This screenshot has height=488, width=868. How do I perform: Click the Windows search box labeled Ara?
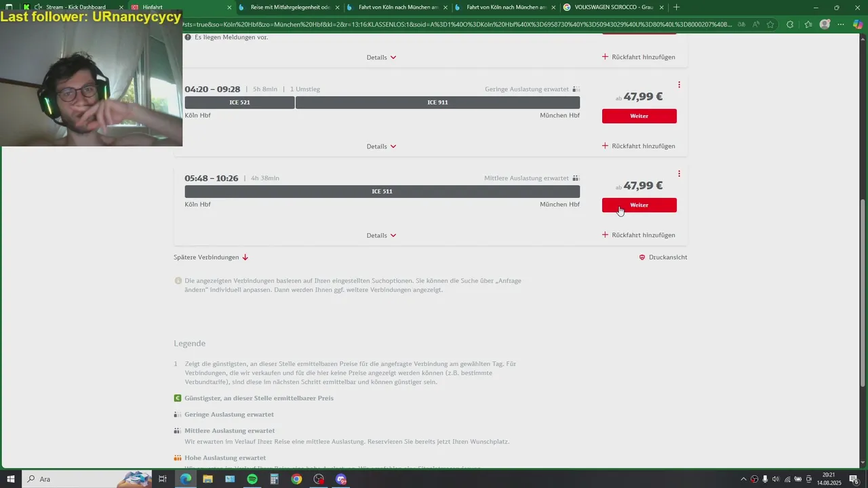click(x=88, y=479)
